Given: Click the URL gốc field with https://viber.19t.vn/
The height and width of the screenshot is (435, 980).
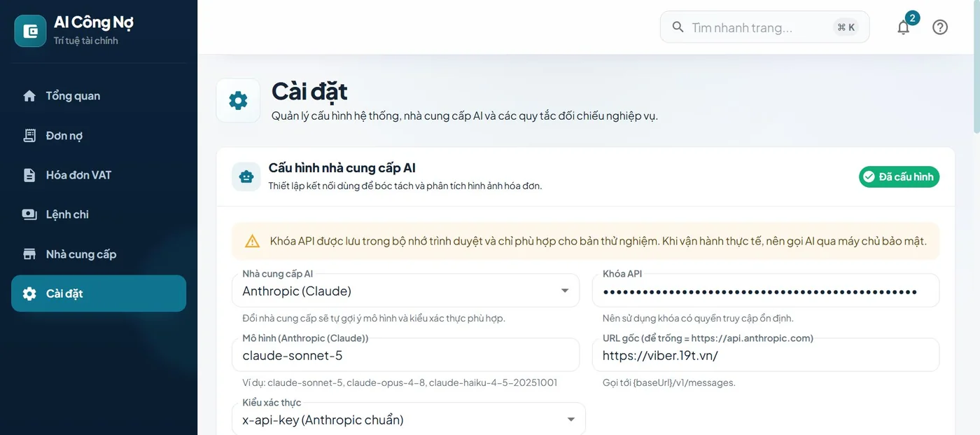Looking at the screenshot, I should click(766, 355).
